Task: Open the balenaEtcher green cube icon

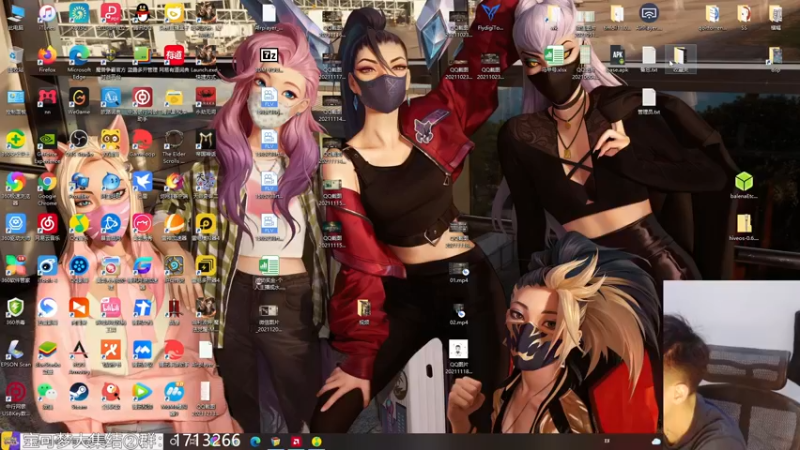Action: pos(744,181)
